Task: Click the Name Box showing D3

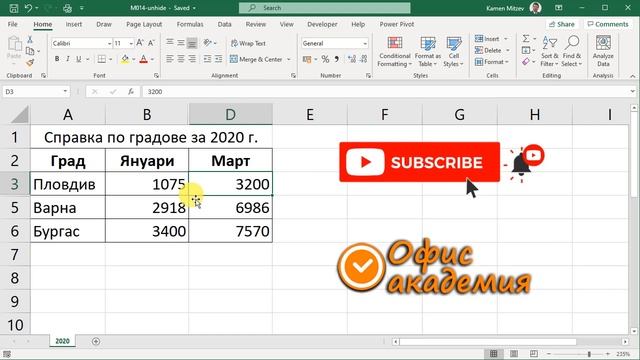Action: [36, 92]
